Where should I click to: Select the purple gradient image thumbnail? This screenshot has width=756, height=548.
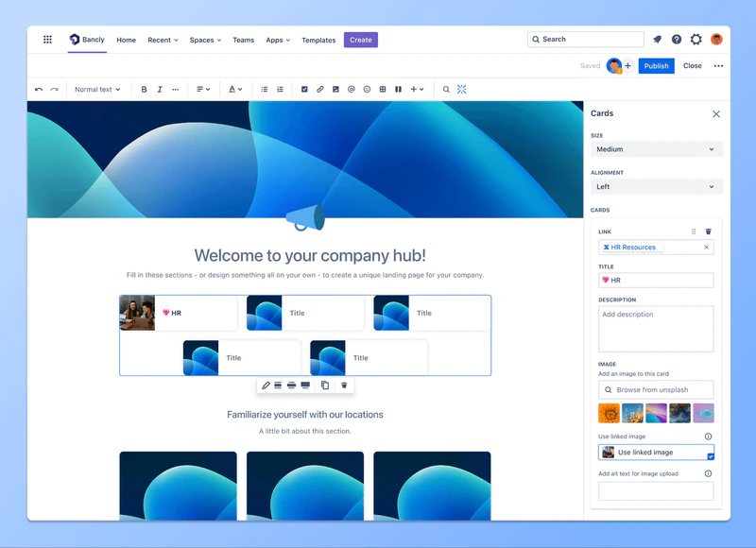656,414
